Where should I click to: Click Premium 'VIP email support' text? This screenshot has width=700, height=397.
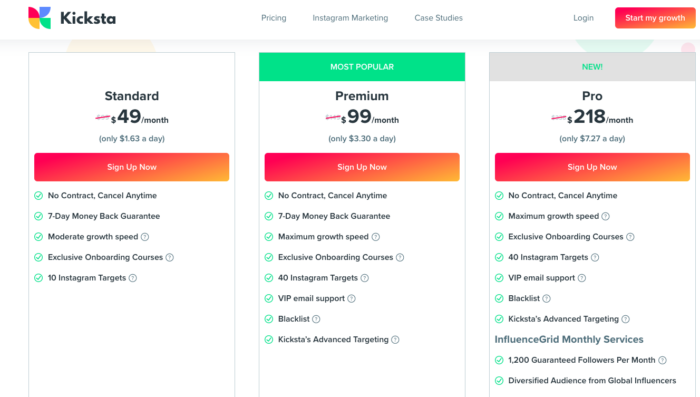coord(311,298)
